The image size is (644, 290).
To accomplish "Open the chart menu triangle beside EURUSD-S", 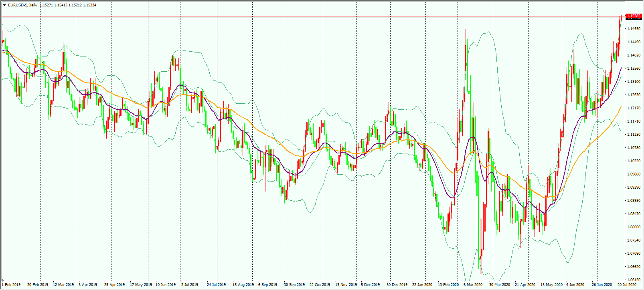I will tap(4, 5).
